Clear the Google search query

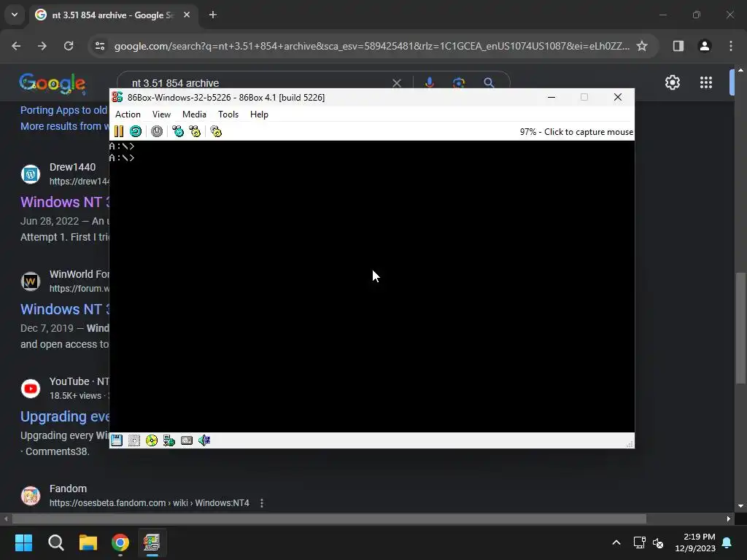[396, 83]
